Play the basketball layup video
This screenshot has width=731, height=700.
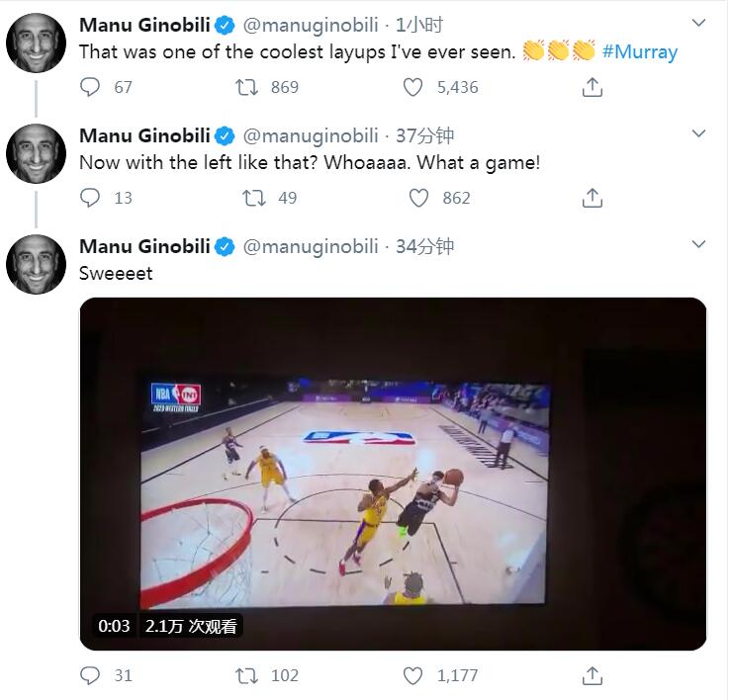tap(393, 473)
